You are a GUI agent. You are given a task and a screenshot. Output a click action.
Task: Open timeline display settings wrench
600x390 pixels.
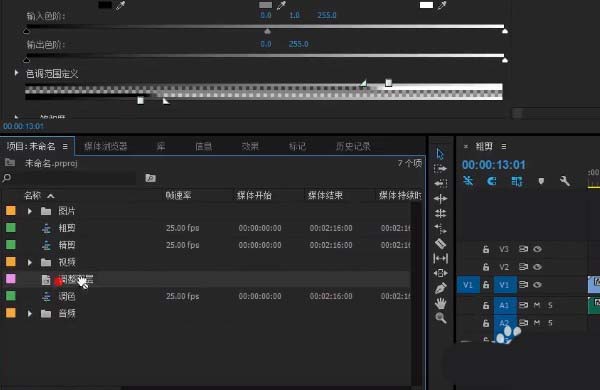point(564,181)
